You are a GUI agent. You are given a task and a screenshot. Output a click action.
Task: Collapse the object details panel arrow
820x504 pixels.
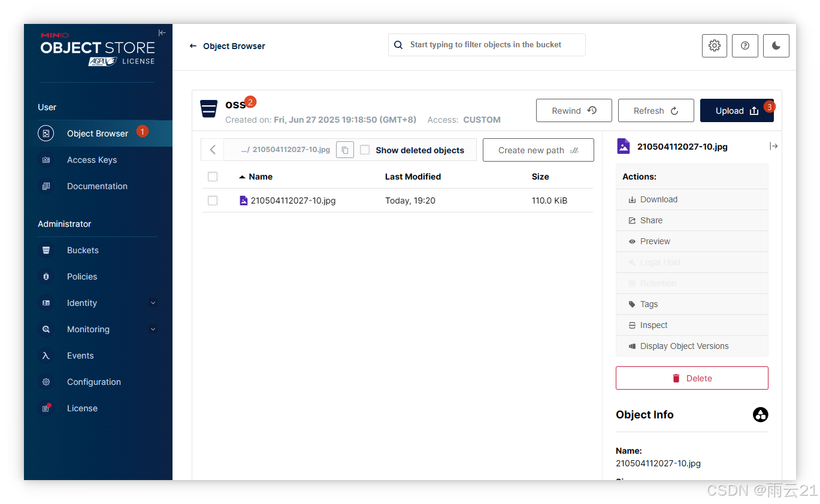pyautogui.click(x=774, y=145)
